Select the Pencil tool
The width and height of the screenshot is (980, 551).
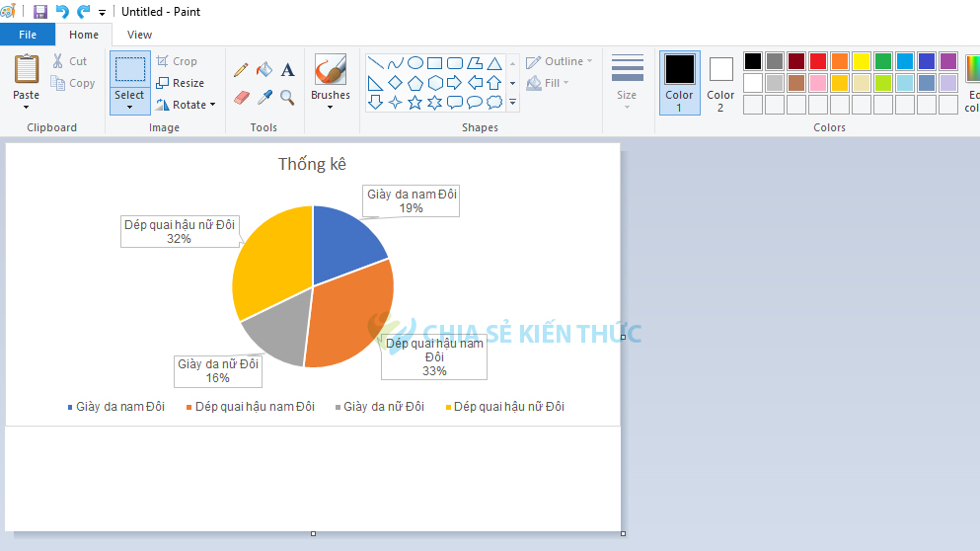(x=241, y=69)
